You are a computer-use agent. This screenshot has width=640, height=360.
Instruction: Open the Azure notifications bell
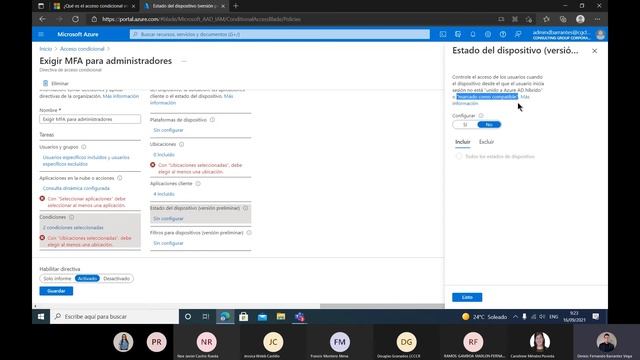click(473, 34)
